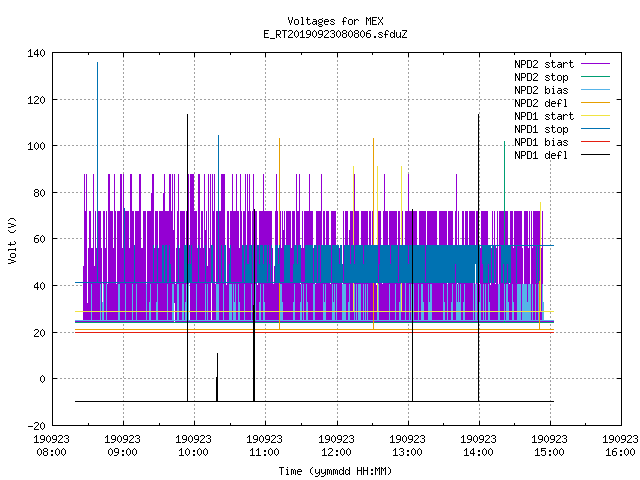
Task: Click the 190923 15:00 x-axis tick label
Action: click(549, 446)
